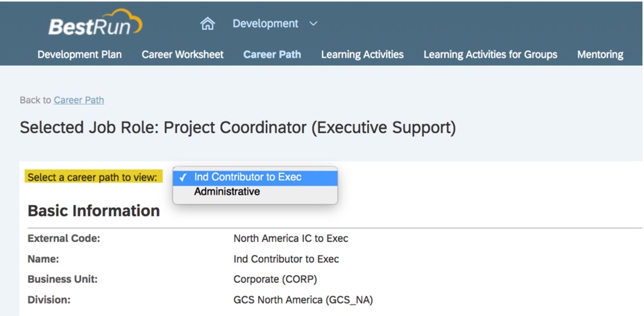
Task: Follow the Career Path back link
Action: (x=78, y=100)
